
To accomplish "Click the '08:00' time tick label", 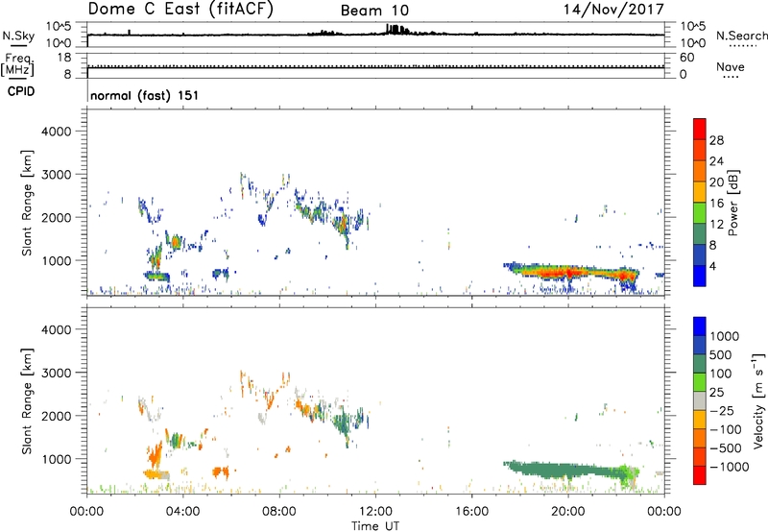I will [279, 512].
